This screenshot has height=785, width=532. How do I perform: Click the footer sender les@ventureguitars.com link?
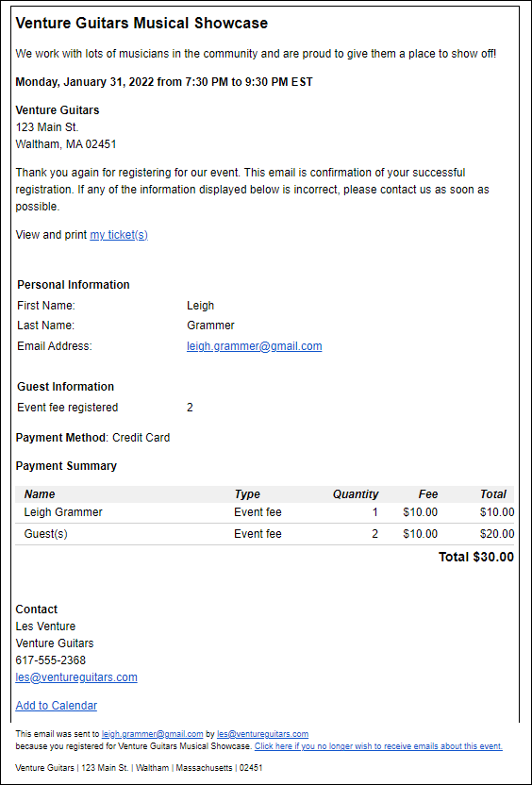263,734
